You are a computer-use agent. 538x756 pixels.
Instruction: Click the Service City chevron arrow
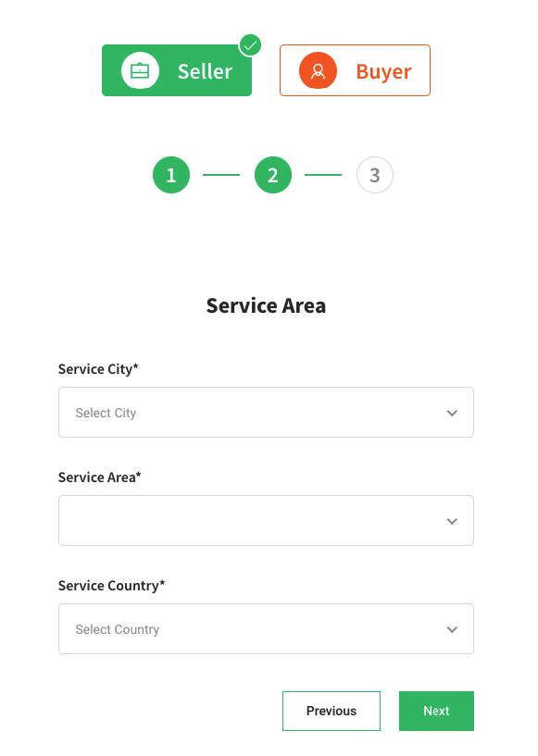(452, 413)
